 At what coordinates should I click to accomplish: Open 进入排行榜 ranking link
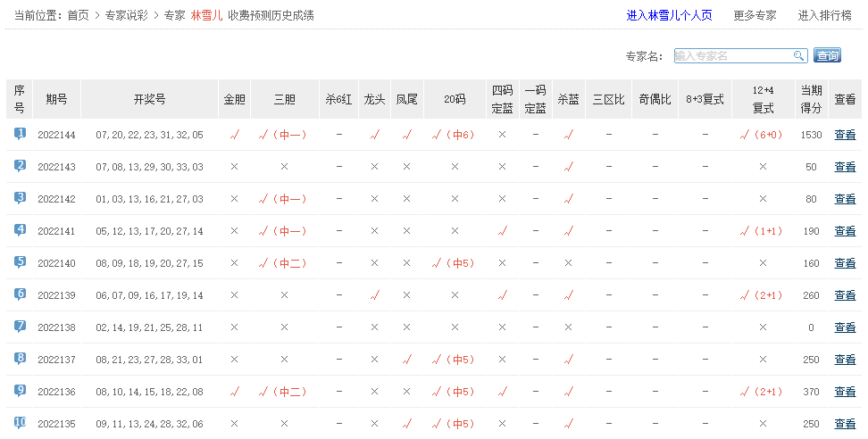[x=825, y=15]
